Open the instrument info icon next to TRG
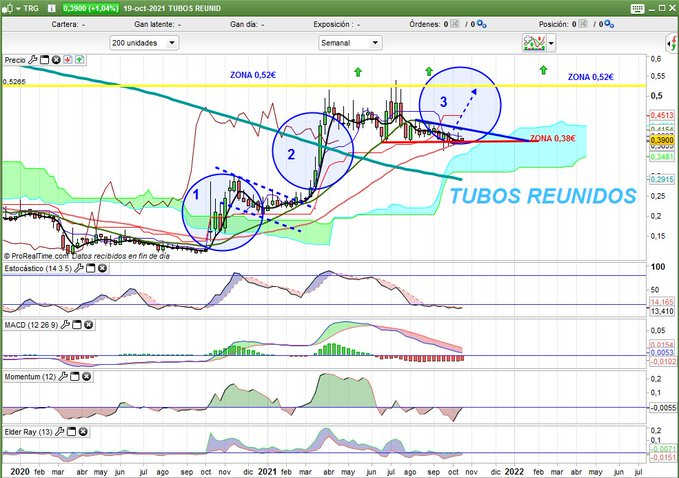The image size is (679, 478). coord(51,8)
